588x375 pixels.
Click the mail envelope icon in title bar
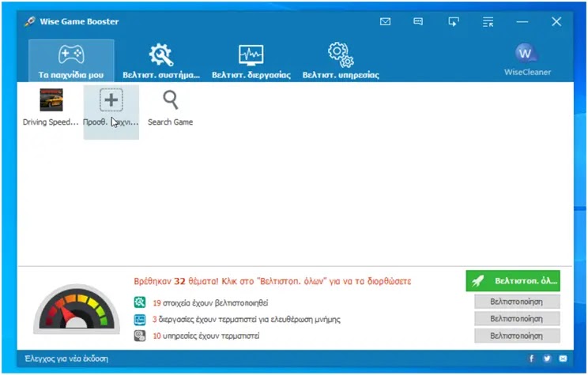pos(385,22)
